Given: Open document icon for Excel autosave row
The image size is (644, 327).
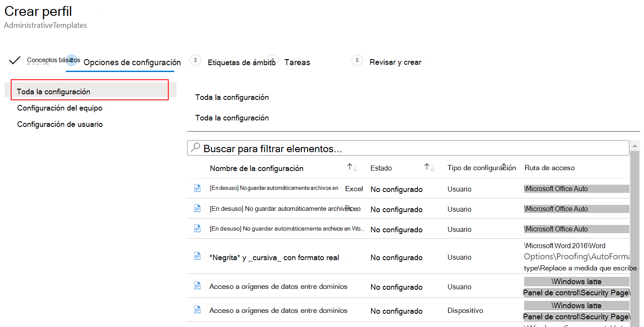Looking at the screenshot, I should click(197, 188).
